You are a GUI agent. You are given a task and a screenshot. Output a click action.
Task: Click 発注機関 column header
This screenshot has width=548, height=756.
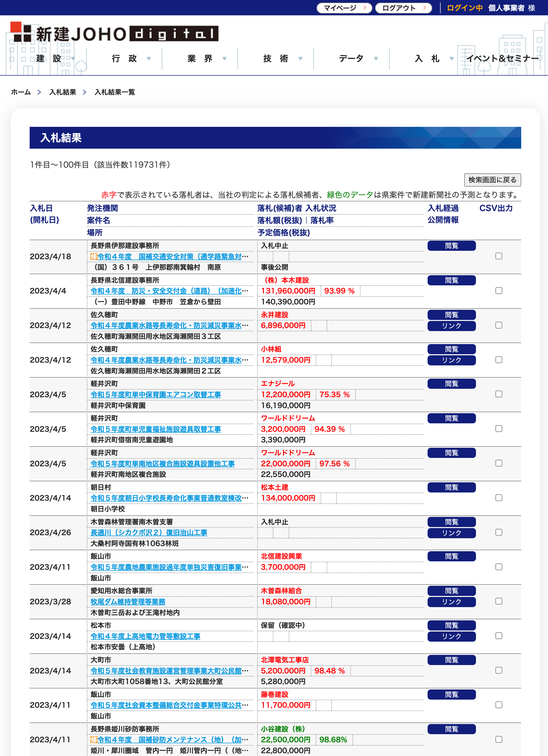pyautogui.click(x=102, y=208)
